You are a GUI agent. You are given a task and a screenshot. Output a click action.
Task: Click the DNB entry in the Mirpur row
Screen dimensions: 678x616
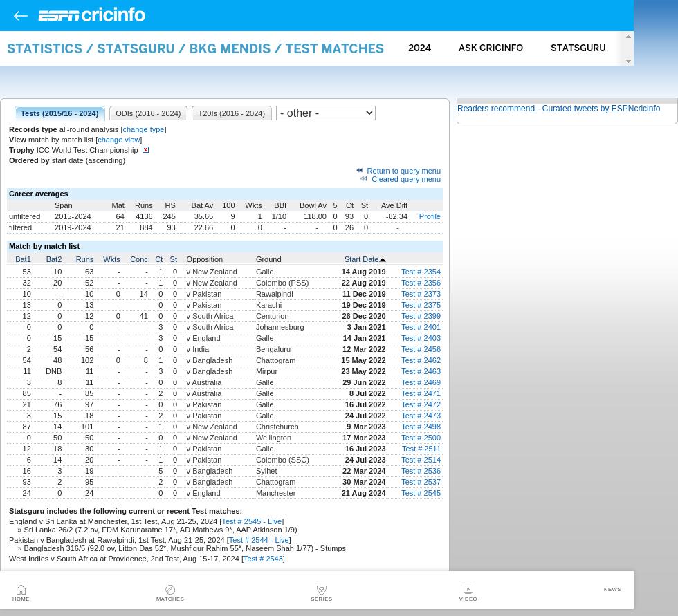point(54,371)
